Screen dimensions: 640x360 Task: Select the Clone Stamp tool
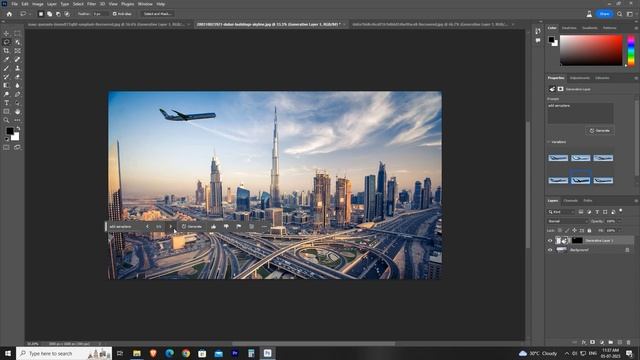pos(17,68)
